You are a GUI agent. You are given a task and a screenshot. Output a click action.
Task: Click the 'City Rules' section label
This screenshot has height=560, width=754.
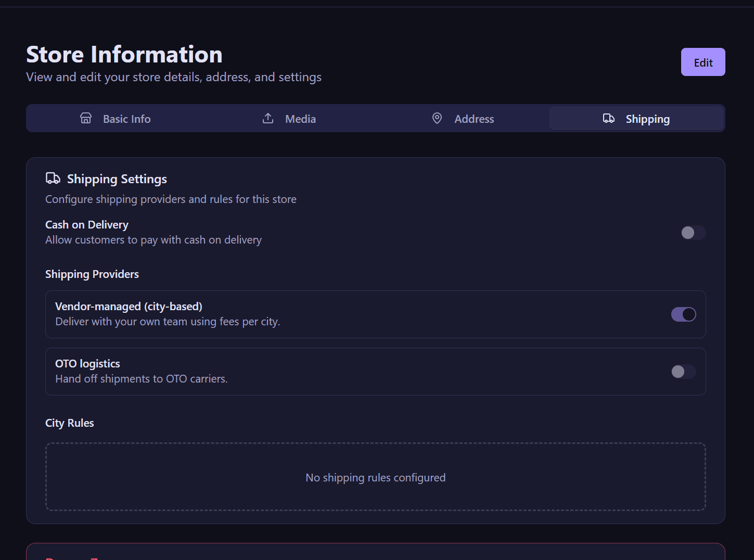(x=70, y=423)
